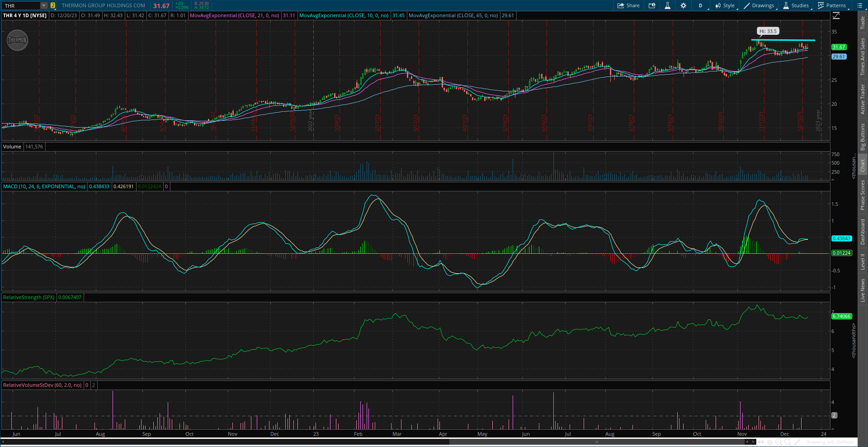Viewport: 868px width, 447px height.
Task: Click the horizontal chart scrollbar thumb
Action: pyautogui.click(x=597, y=442)
